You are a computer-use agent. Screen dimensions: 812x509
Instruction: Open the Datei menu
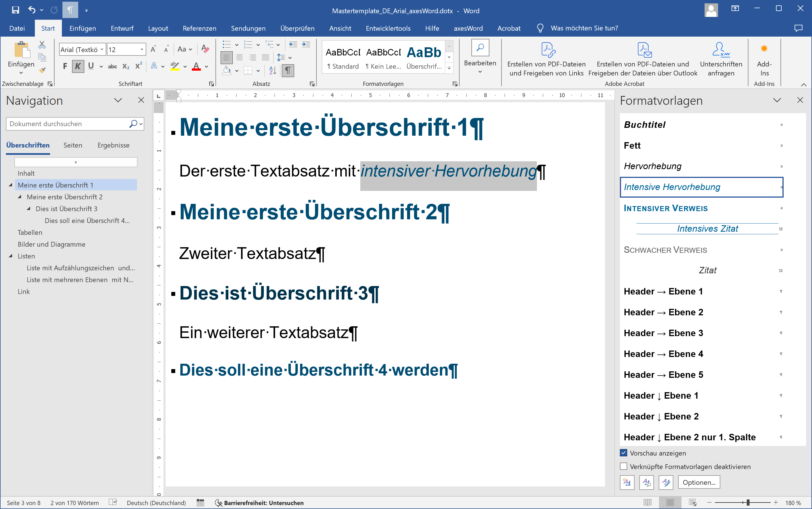[17, 28]
